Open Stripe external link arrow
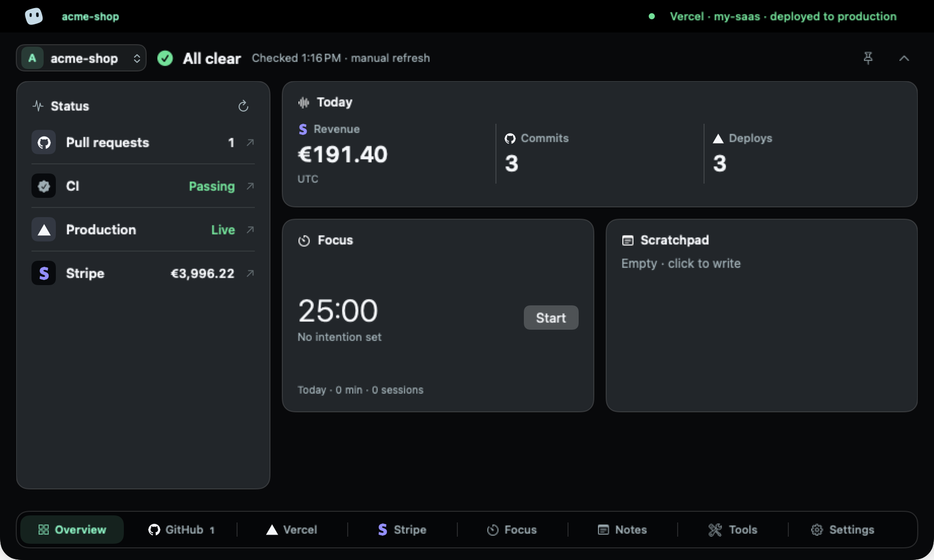The height and width of the screenshot is (560, 934). click(250, 273)
